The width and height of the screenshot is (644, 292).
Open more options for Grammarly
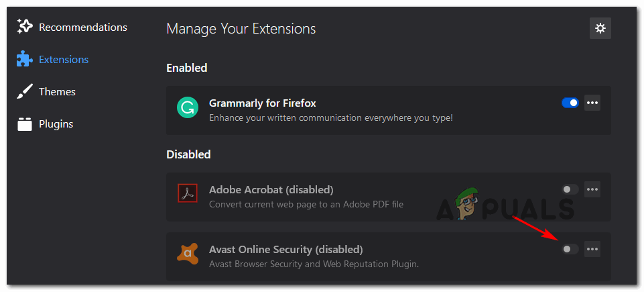coord(592,103)
